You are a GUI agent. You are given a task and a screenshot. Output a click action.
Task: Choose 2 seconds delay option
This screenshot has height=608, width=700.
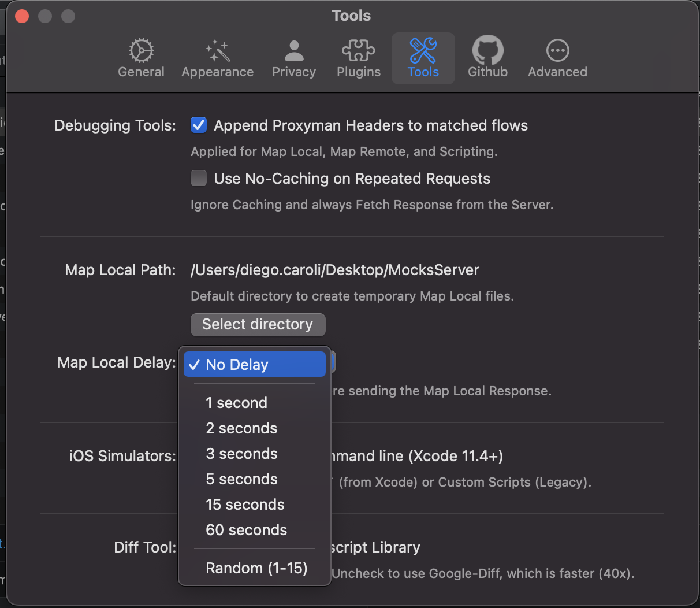pos(255,428)
